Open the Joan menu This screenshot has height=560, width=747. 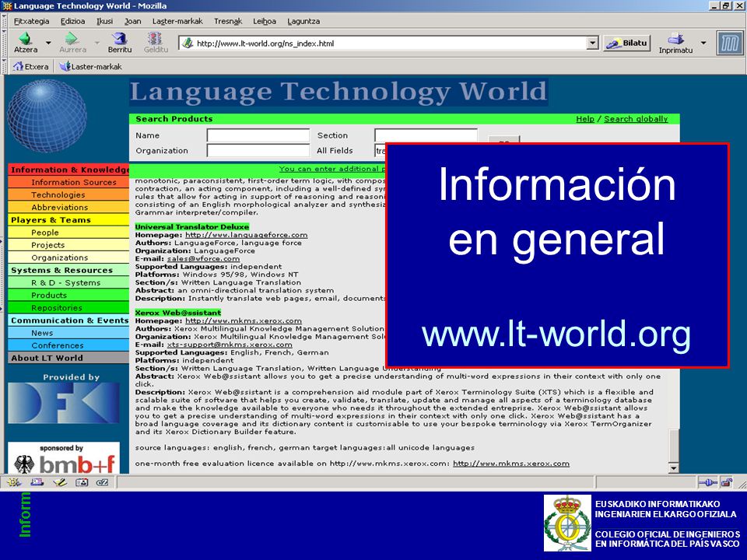(133, 21)
